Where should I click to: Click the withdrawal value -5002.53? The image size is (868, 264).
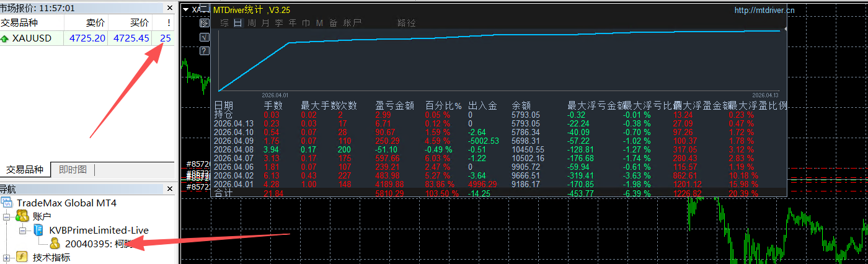coord(484,141)
